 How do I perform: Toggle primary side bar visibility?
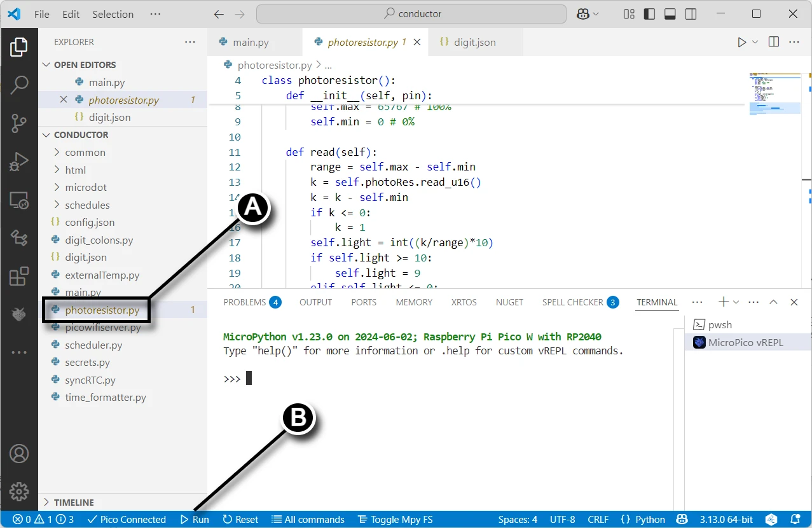(649, 14)
